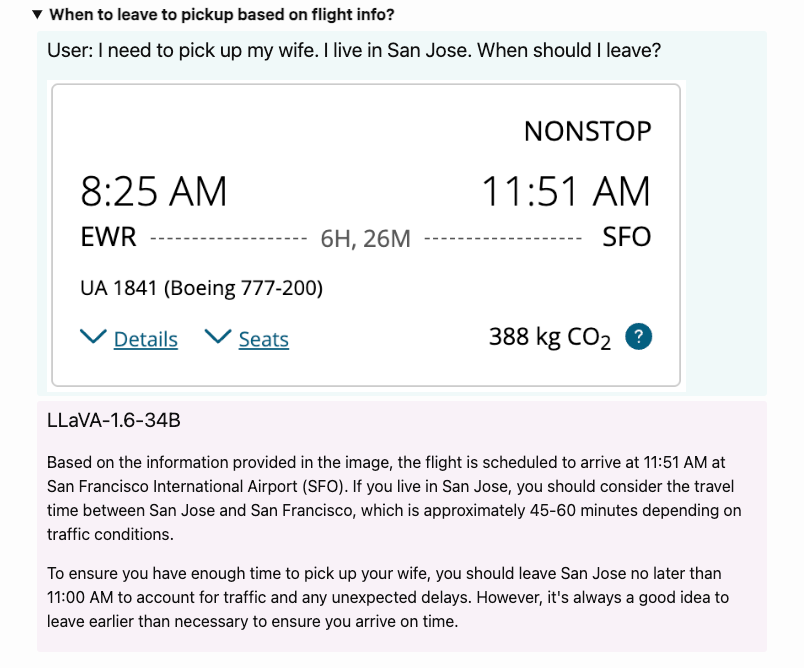Click the SFO arrival airport code

626,237
